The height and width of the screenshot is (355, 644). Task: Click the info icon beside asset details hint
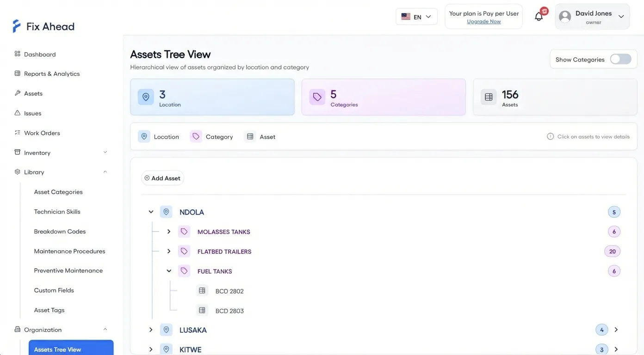coord(550,137)
